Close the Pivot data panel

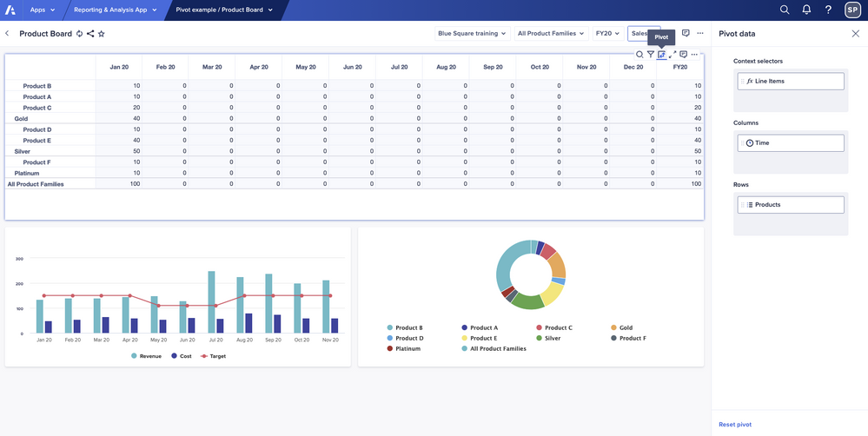855,34
